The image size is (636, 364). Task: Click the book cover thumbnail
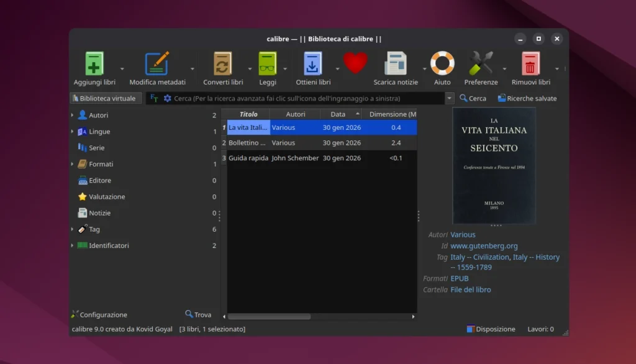494,165
